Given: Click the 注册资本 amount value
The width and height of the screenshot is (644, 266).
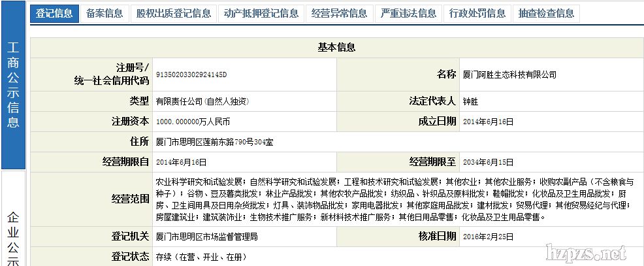Looking at the screenshot, I should point(193,122).
